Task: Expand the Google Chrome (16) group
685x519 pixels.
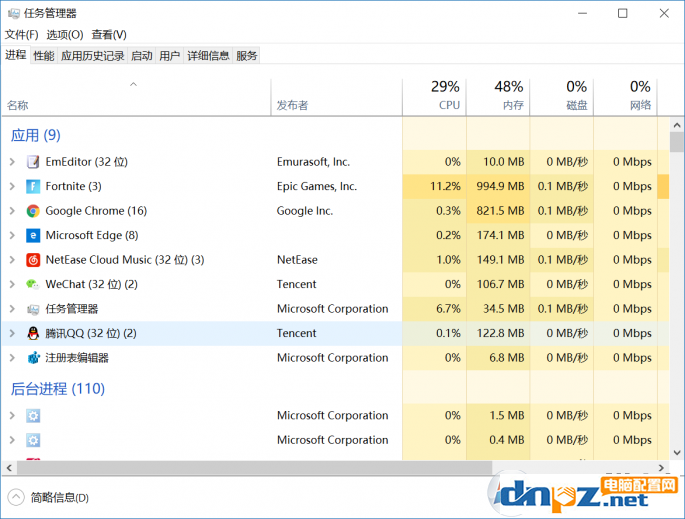Action: point(12,211)
